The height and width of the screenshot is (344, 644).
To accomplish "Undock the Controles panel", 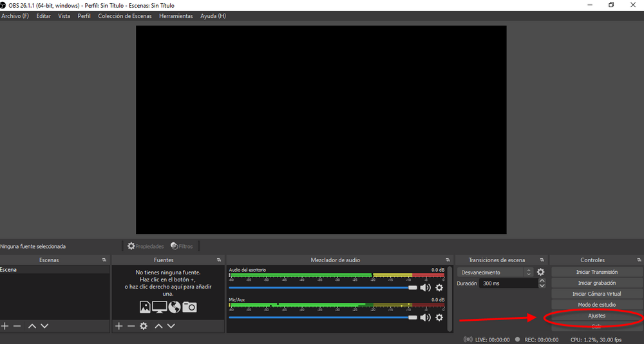I will [x=639, y=260].
